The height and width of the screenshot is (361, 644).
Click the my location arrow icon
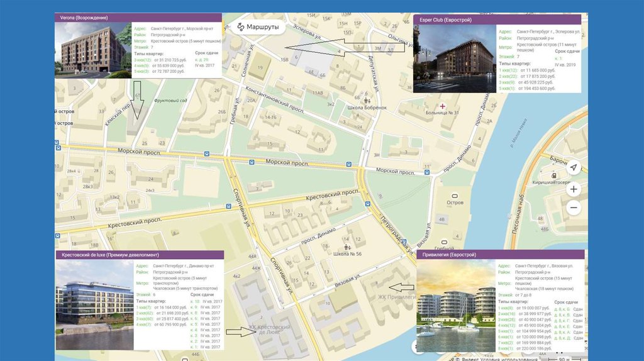pyautogui.click(x=573, y=167)
